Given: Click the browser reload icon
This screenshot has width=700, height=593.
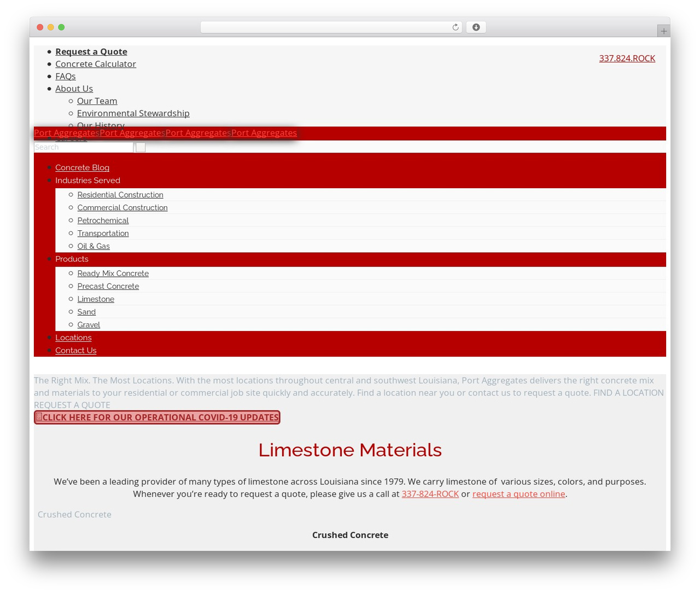Looking at the screenshot, I should click(x=455, y=27).
